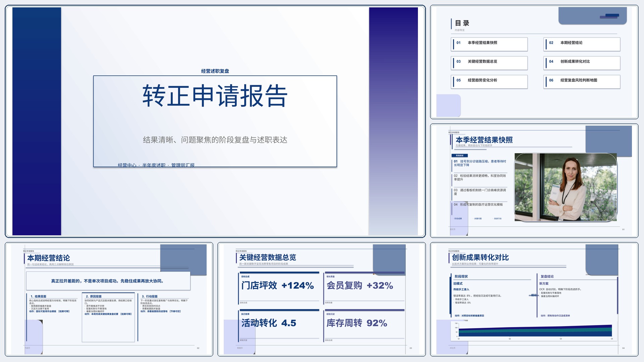Click contents entry 02 本期经营结论
The height and width of the screenshot is (362, 644).
coord(582,44)
